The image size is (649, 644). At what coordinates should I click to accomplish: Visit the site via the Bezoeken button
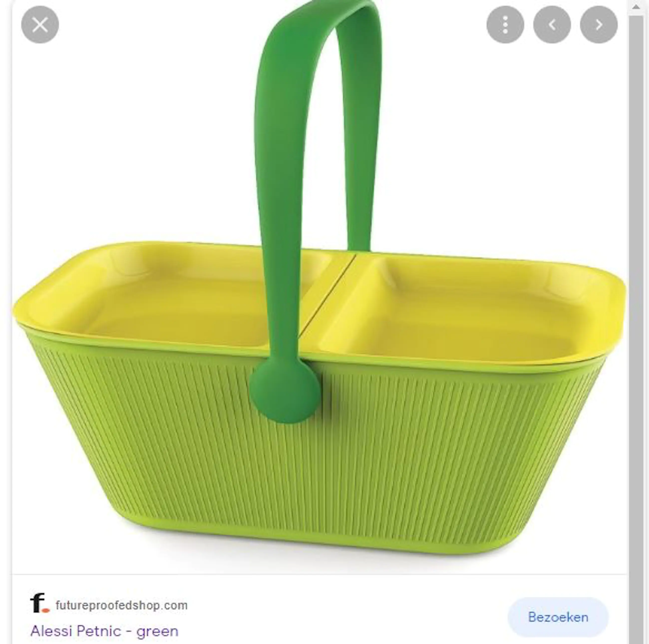point(558,617)
